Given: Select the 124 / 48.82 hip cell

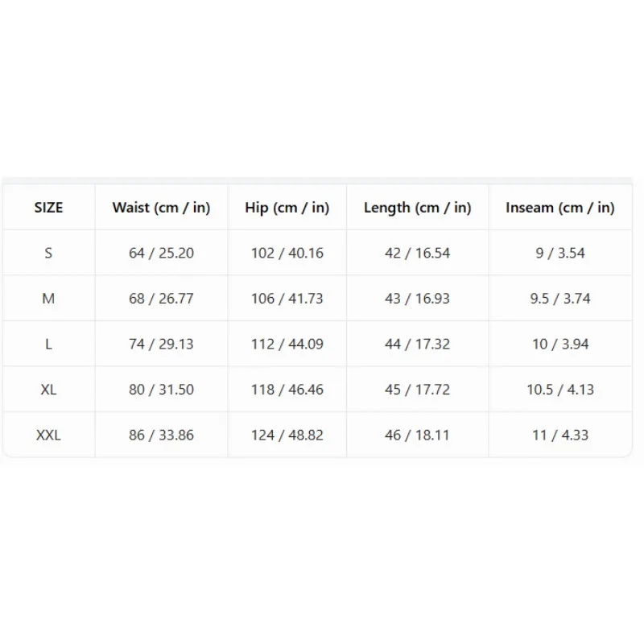Looking at the screenshot, I should point(287,435).
